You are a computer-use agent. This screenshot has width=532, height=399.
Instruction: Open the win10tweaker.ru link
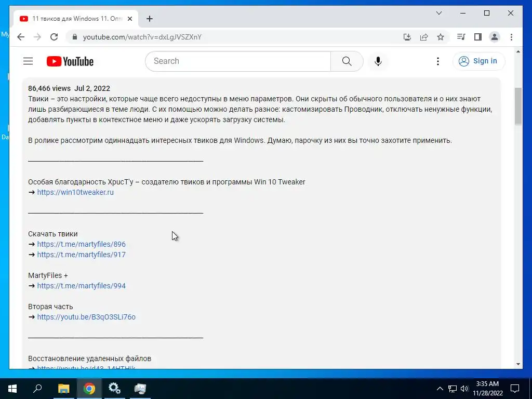click(x=75, y=192)
